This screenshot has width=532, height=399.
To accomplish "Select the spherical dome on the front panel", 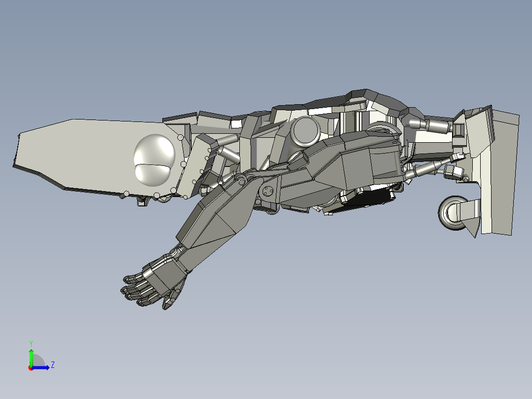I will (x=154, y=160).
